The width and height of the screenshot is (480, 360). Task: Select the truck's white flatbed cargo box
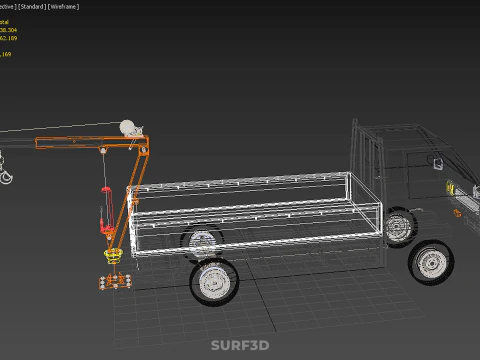pos(255,215)
